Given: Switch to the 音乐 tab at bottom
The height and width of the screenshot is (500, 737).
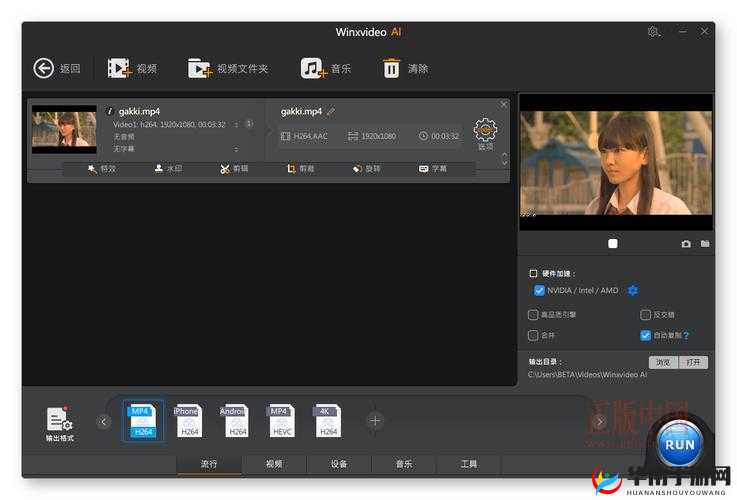Looking at the screenshot, I should 404,464.
